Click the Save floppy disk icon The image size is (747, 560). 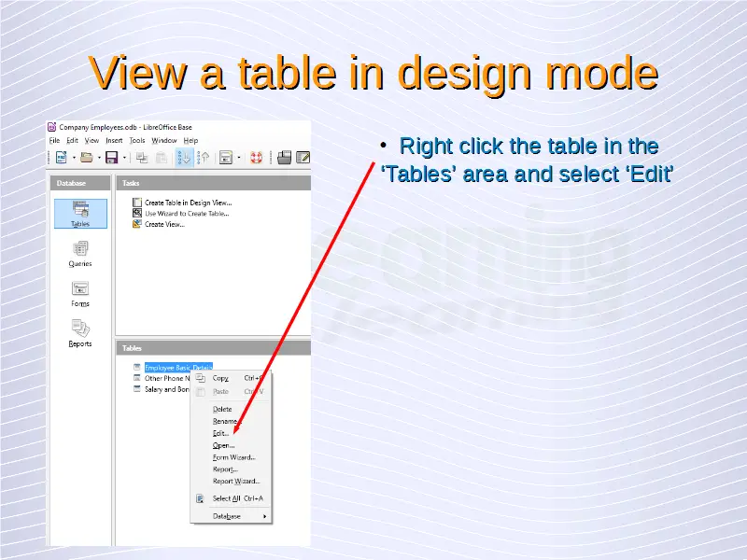(x=111, y=158)
